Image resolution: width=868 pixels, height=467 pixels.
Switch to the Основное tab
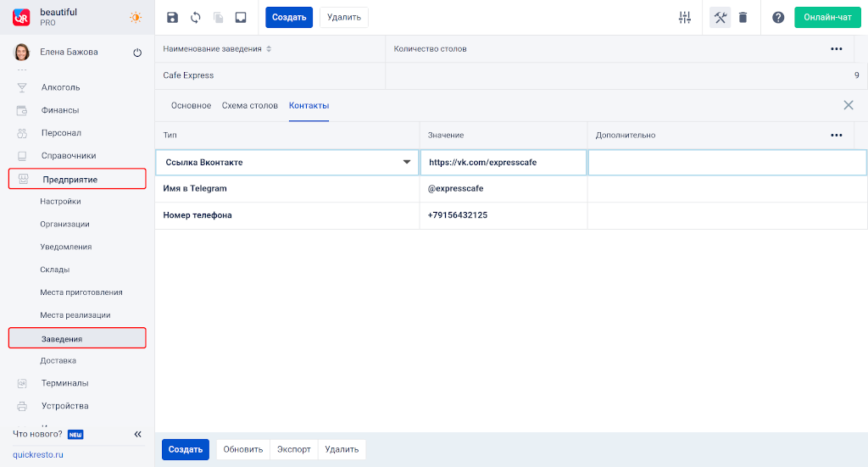(x=191, y=105)
